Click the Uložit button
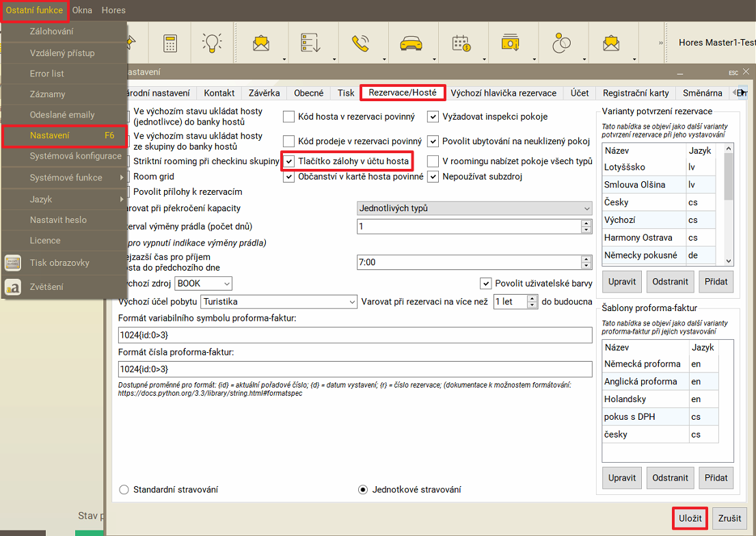Viewport: 756px width, 536px height. (690, 519)
